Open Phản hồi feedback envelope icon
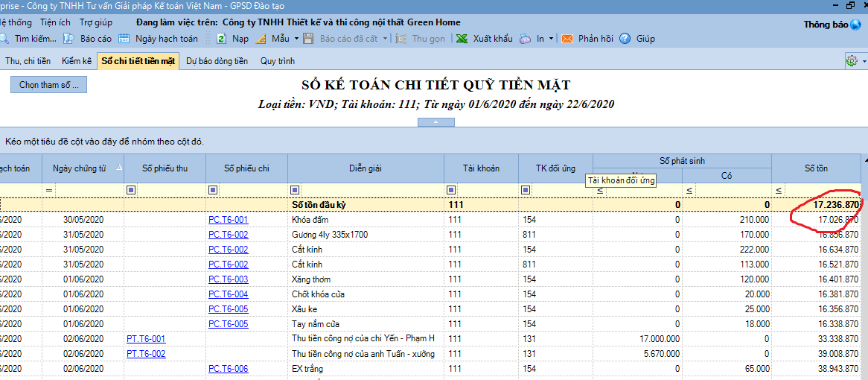This screenshot has height=380, width=868. click(567, 38)
